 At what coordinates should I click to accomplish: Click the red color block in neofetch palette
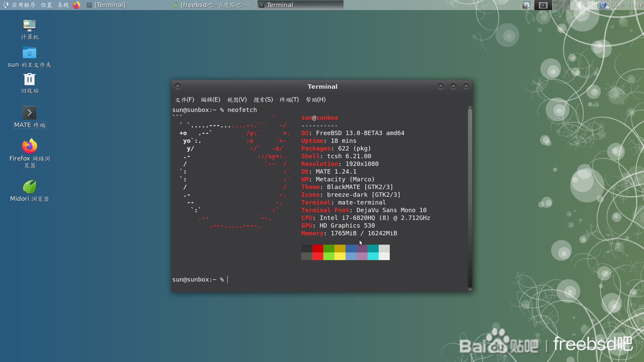[x=318, y=248]
